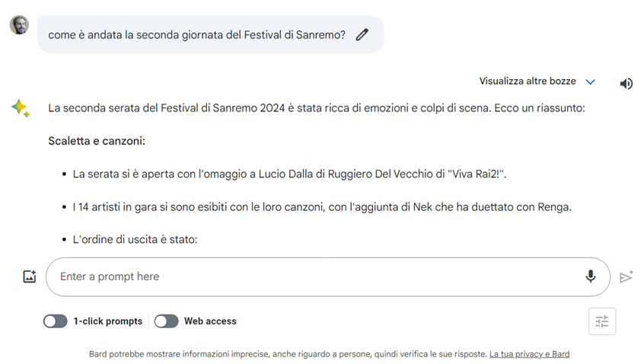Enable the 1-click prompts switch
The image size is (644, 364).
56,321
